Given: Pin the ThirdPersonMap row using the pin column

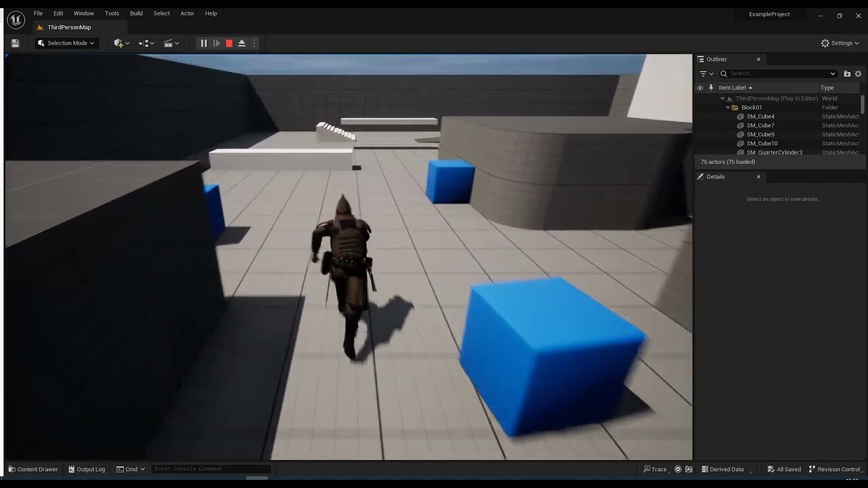Looking at the screenshot, I should (711, 98).
